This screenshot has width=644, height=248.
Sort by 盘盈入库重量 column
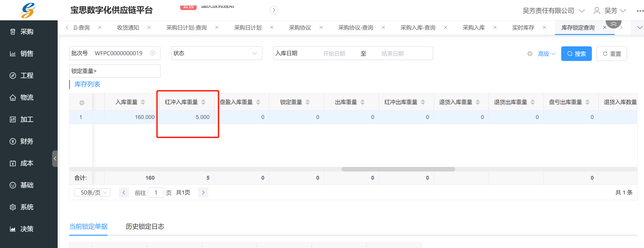pos(258,102)
